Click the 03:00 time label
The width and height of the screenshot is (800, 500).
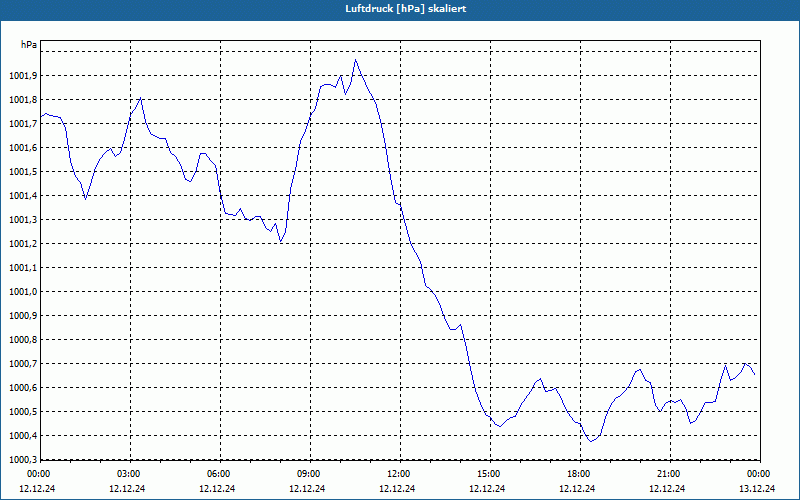click(128, 474)
